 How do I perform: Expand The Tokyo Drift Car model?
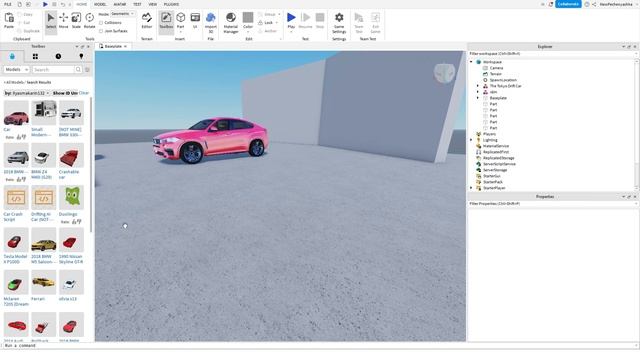478,86
